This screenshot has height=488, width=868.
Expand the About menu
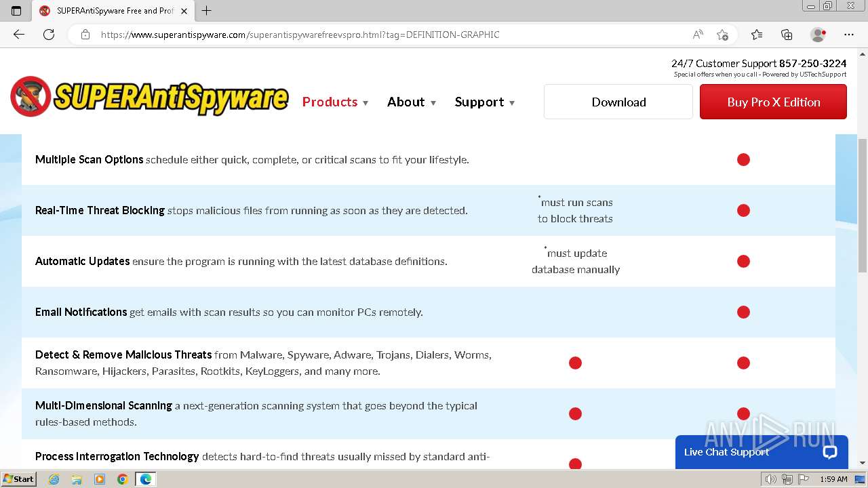click(412, 102)
